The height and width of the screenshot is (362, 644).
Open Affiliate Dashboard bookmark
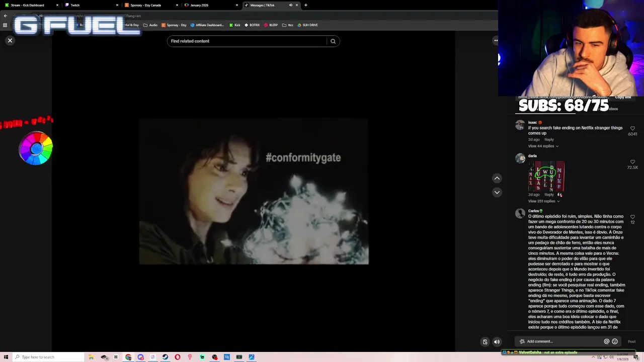207,25
